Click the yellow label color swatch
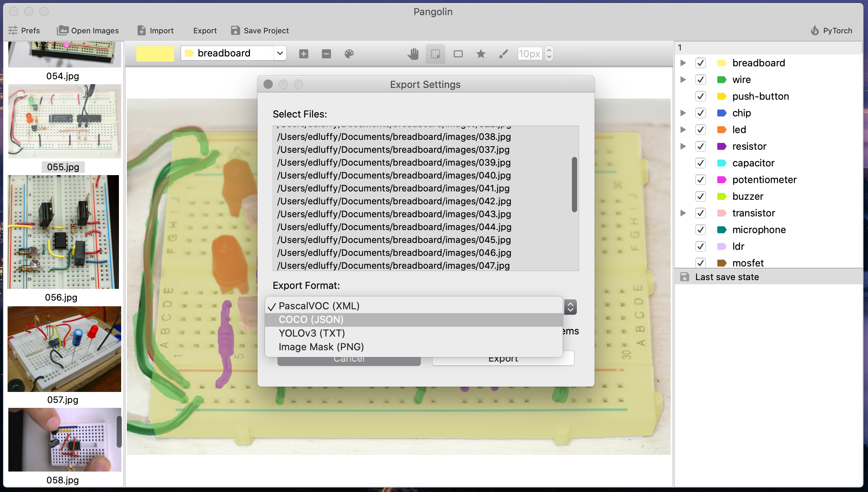 pos(155,53)
